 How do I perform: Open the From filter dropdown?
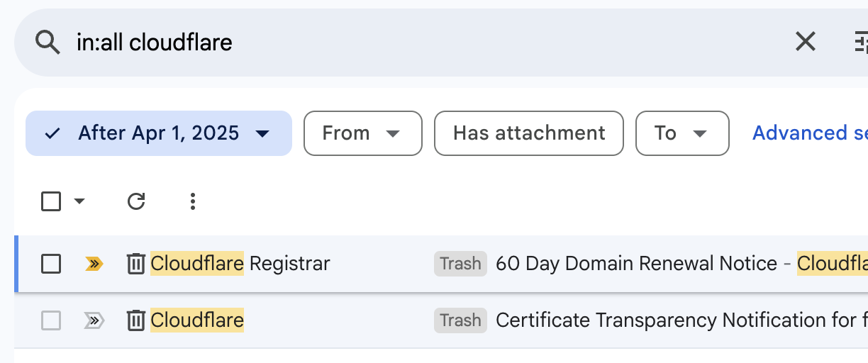(x=362, y=133)
